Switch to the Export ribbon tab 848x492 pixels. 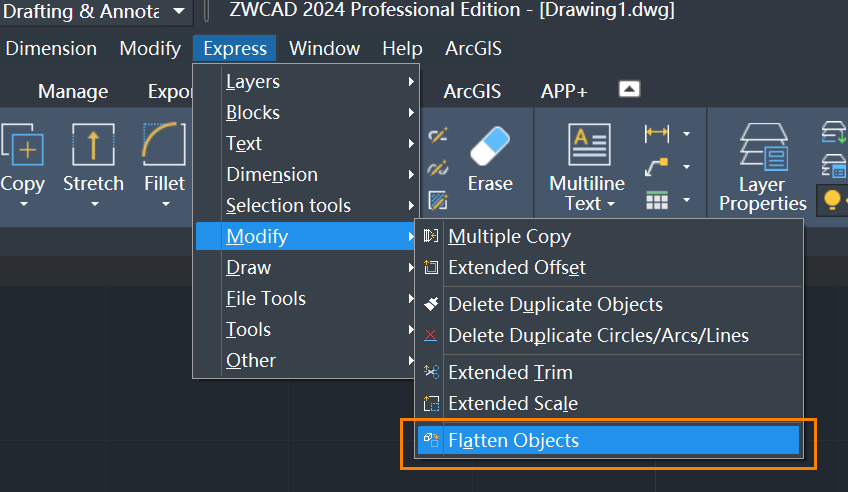170,91
